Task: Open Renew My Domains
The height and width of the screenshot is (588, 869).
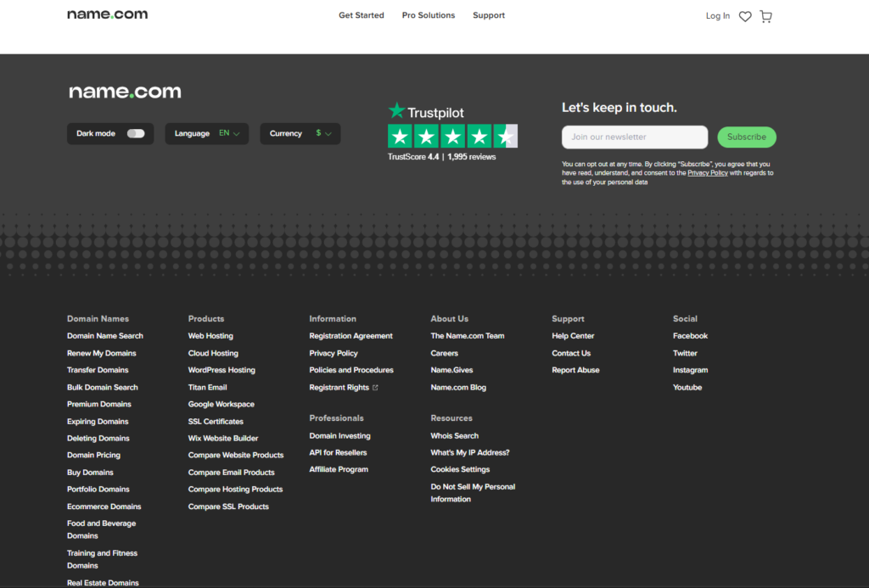Action: (102, 353)
